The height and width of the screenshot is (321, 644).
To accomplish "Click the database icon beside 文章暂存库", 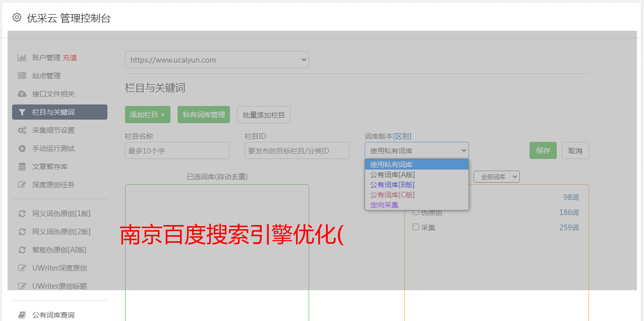I will click(x=22, y=167).
